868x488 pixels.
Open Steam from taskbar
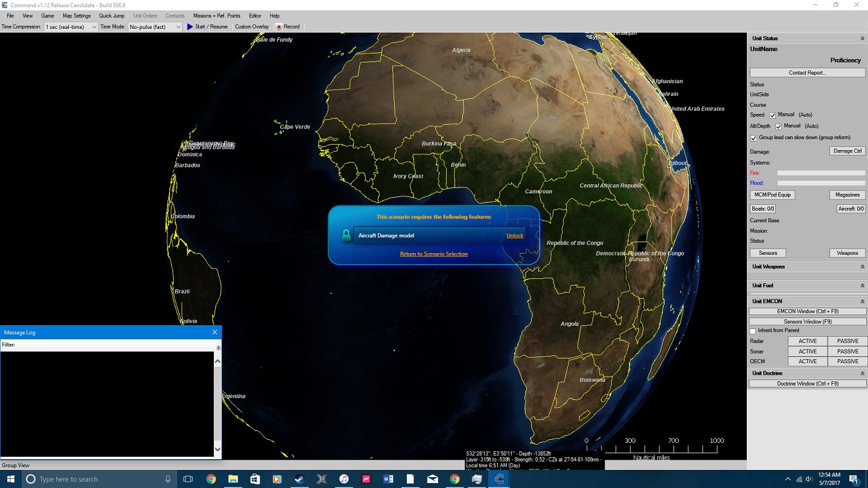point(299,479)
